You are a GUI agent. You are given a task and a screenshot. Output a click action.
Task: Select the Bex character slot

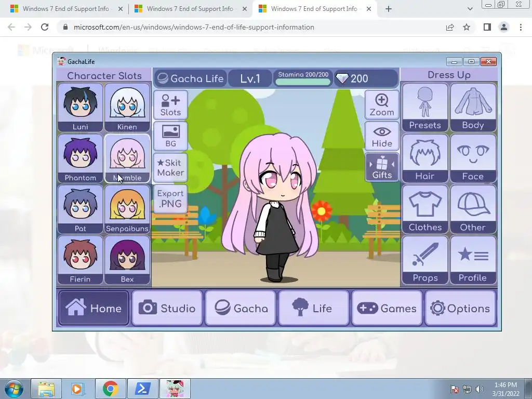pyautogui.click(x=127, y=260)
